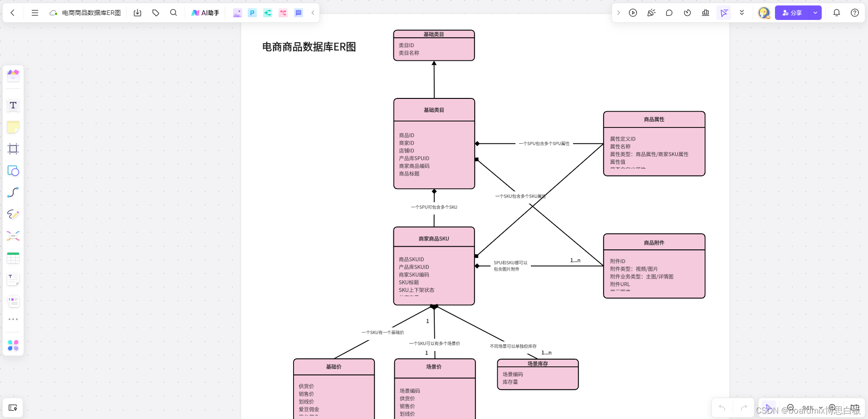
Task: Open help with the question mark icon
Action: (855, 13)
